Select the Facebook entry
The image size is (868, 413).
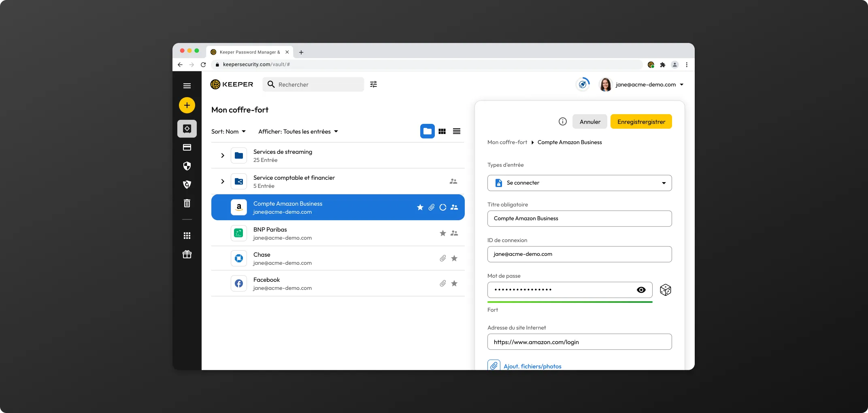pyautogui.click(x=338, y=283)
